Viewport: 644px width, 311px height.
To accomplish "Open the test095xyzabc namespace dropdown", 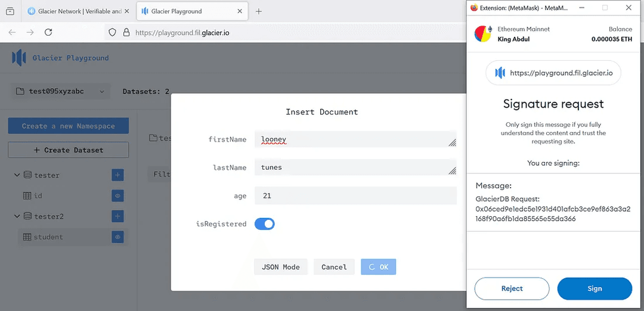I will (60, 92).
